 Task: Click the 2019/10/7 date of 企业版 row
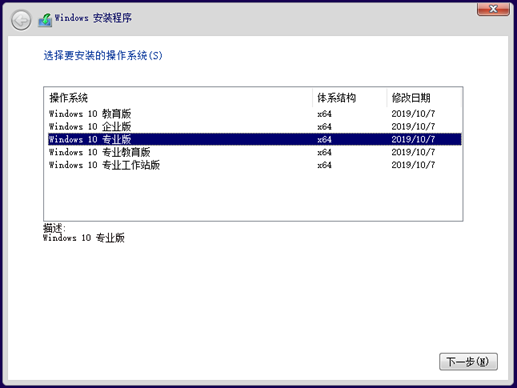click(413, 127)
